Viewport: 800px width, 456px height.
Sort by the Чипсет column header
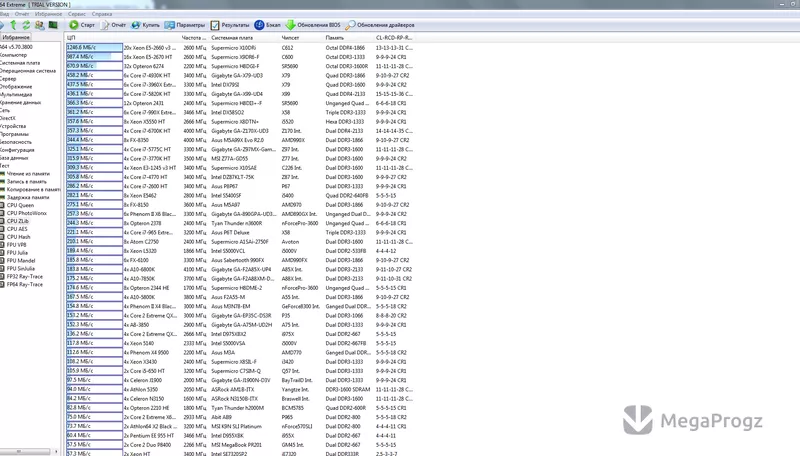click(x=301, y=38)
